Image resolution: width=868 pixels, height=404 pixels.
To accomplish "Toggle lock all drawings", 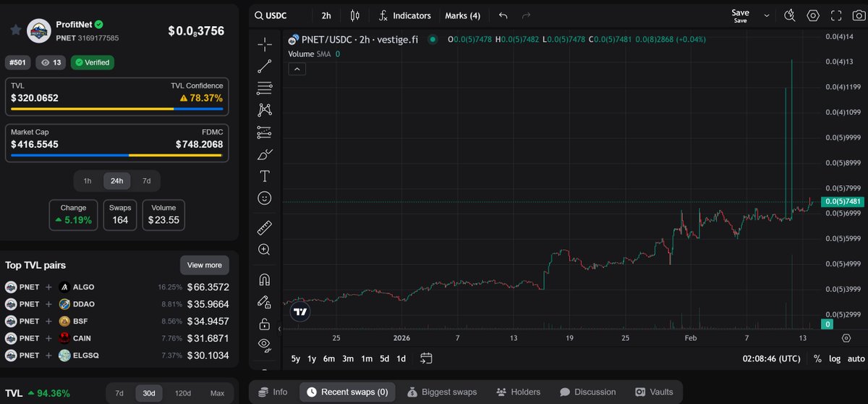I will click(x=265, y=324).
